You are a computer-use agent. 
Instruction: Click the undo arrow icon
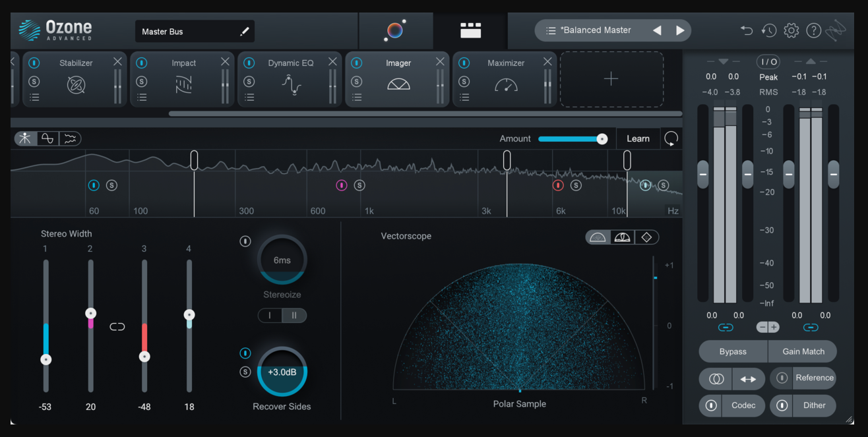pos(746,30)
